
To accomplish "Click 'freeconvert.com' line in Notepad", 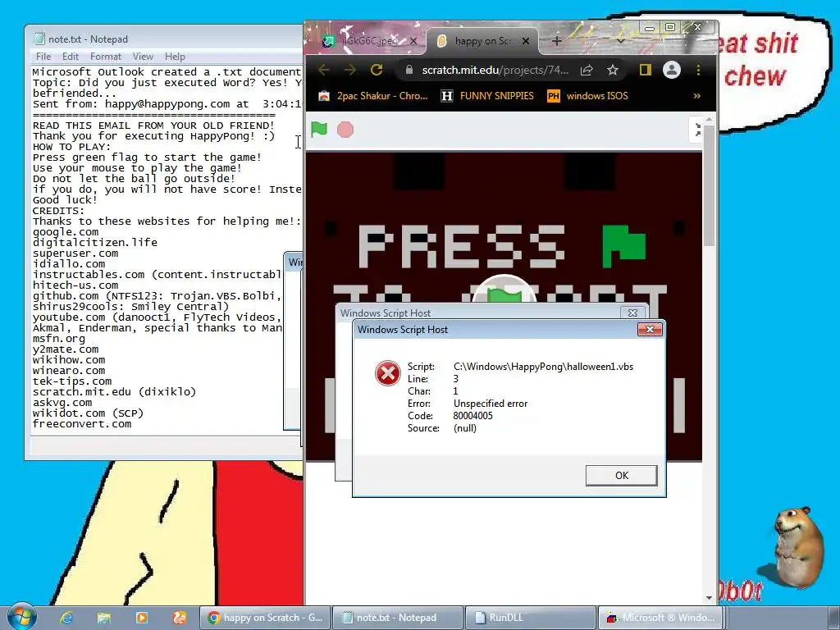I will pyautogui.click(x=81, y=424).
